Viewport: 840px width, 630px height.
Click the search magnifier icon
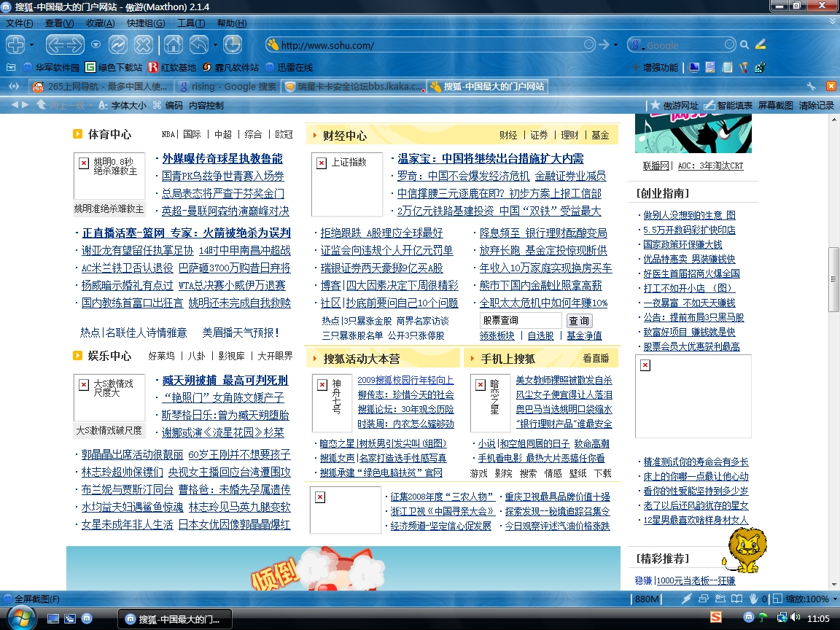pos(744,45)
